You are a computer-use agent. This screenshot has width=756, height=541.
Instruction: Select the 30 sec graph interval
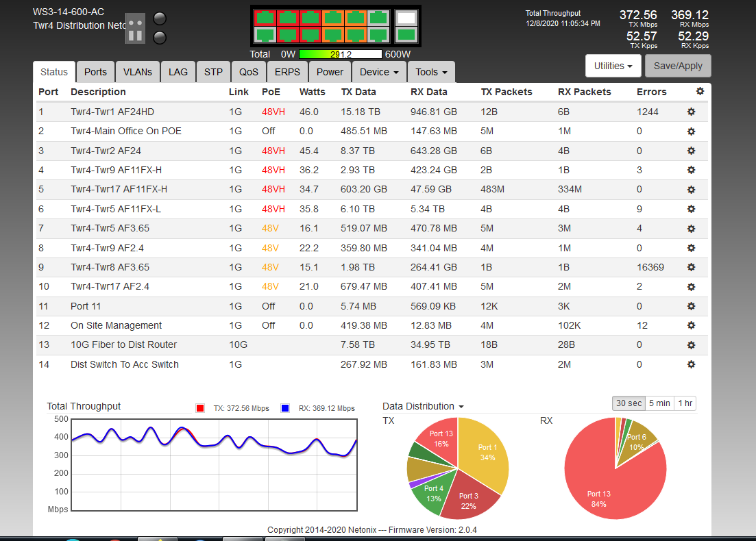[x=629, y=403]
